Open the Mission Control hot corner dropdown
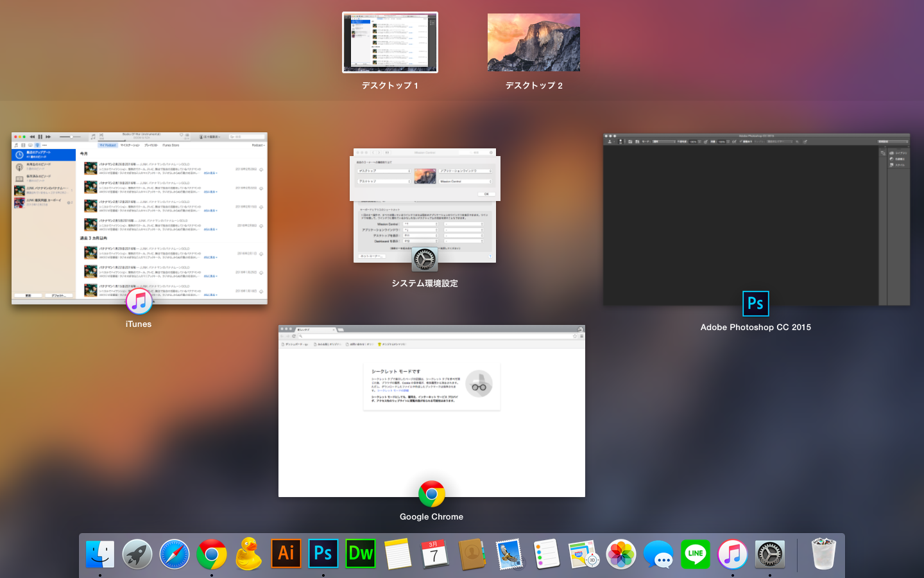924x578 pixels. pyautogui.click(x=465, y=181)
